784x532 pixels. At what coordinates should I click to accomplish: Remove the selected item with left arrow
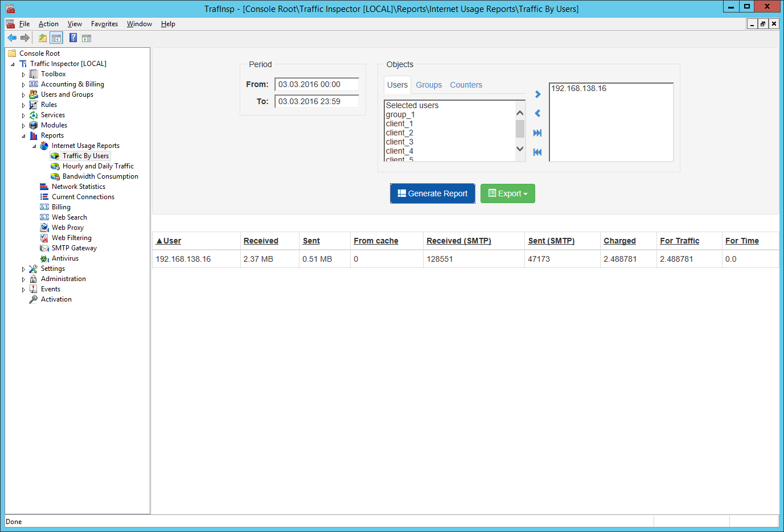point(537,114)
